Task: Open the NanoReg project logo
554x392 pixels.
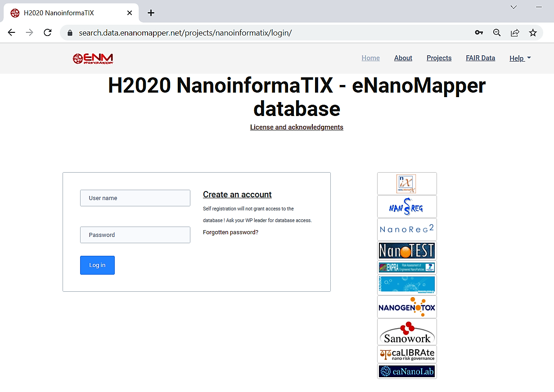Action: [407, 206]
